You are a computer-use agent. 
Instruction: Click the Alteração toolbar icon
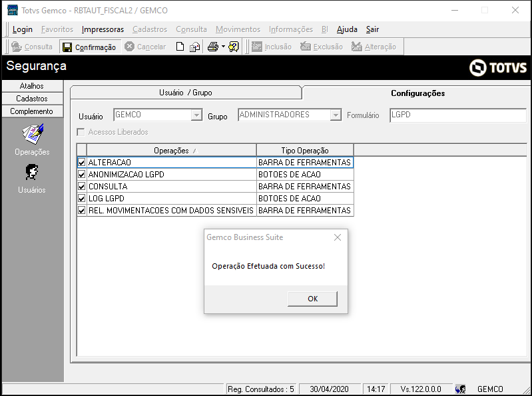357,47
